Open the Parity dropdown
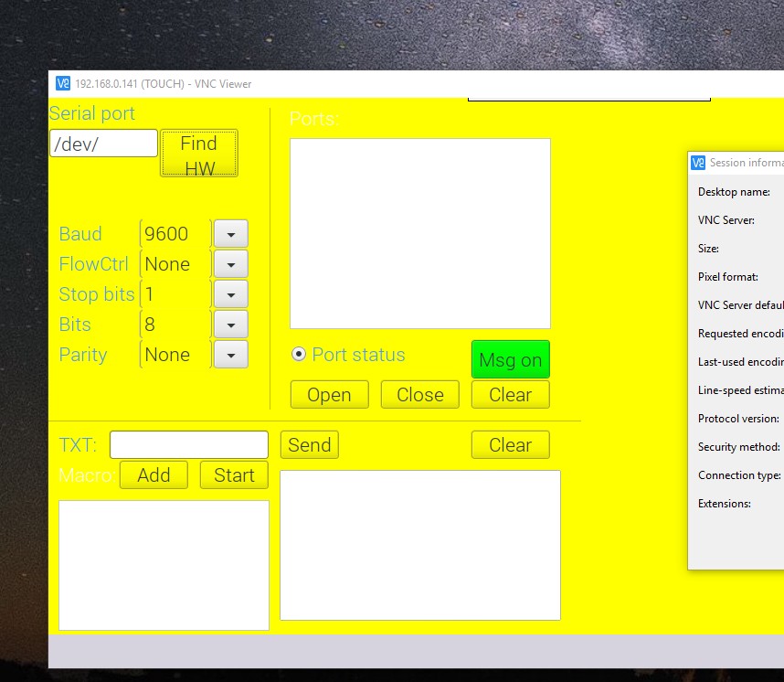 [230, 355]
